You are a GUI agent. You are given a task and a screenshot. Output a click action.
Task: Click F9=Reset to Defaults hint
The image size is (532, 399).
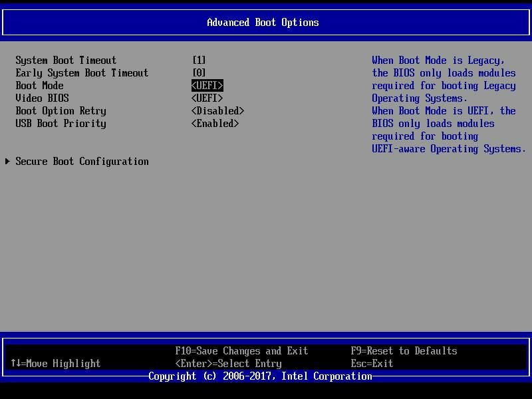(x=404, y=351)
